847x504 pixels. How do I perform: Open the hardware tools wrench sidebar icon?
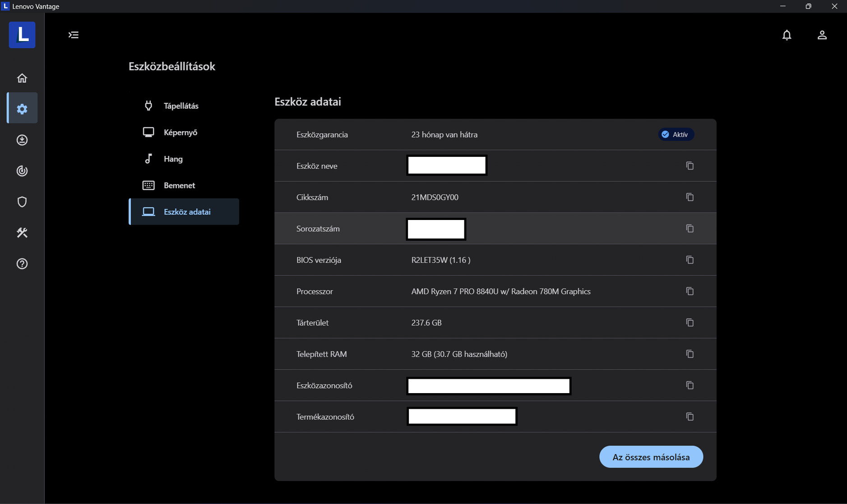(x=22, y=233)
